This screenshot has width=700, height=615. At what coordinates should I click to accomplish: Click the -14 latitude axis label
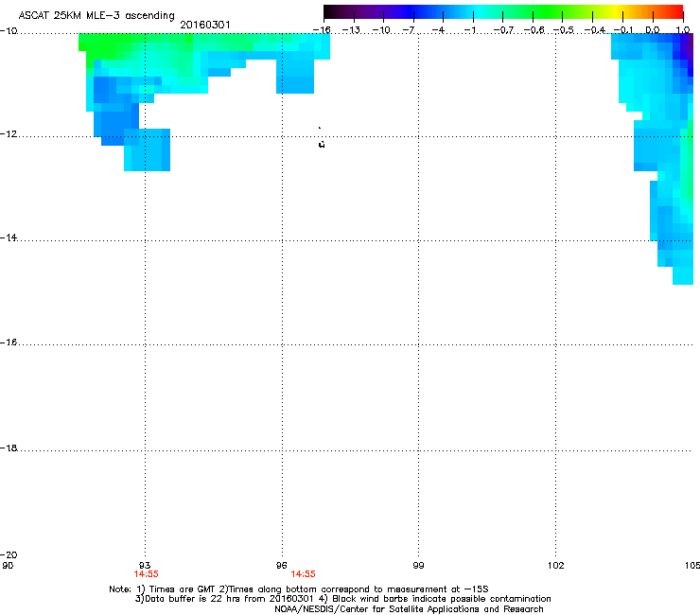pyautogui.click(x=9, y=237)
